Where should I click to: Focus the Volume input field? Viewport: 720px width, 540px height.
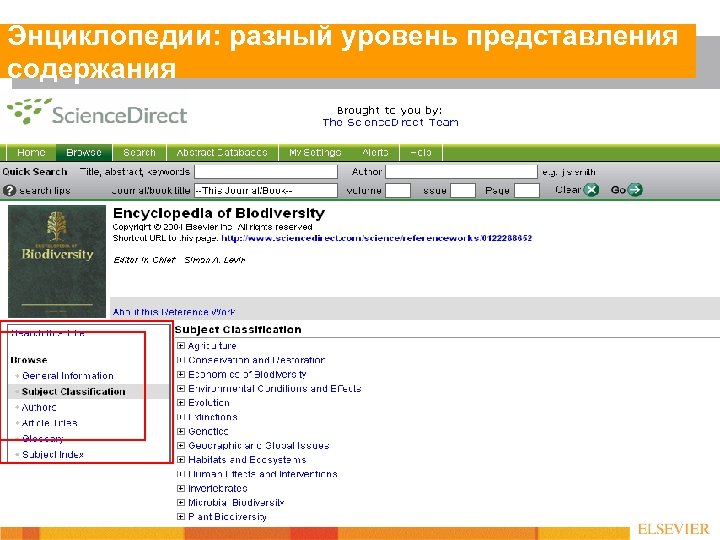398,190
